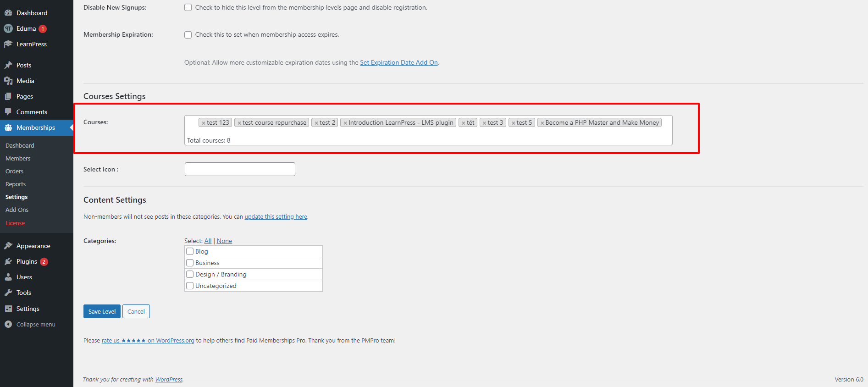Open Memberships Settings submenu item
The width and height of the screenshot is (868, 387).
pyautogui.click(x=17, y=197)
